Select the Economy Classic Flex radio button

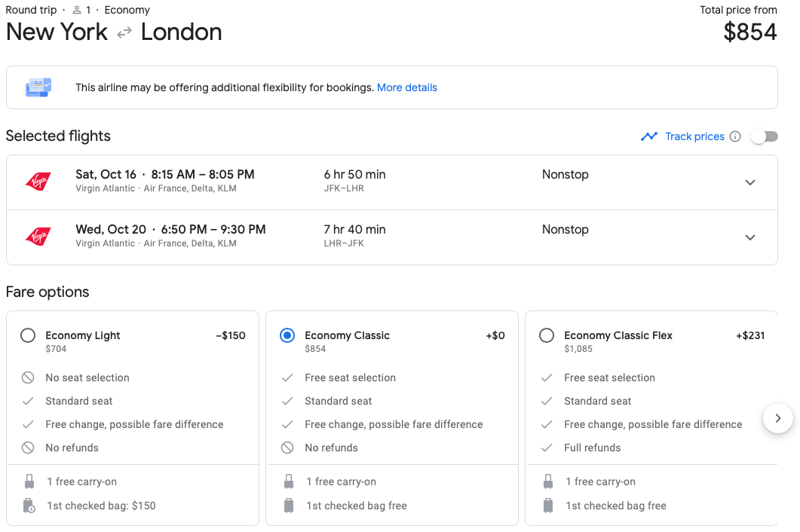click(x=547, y=335)
